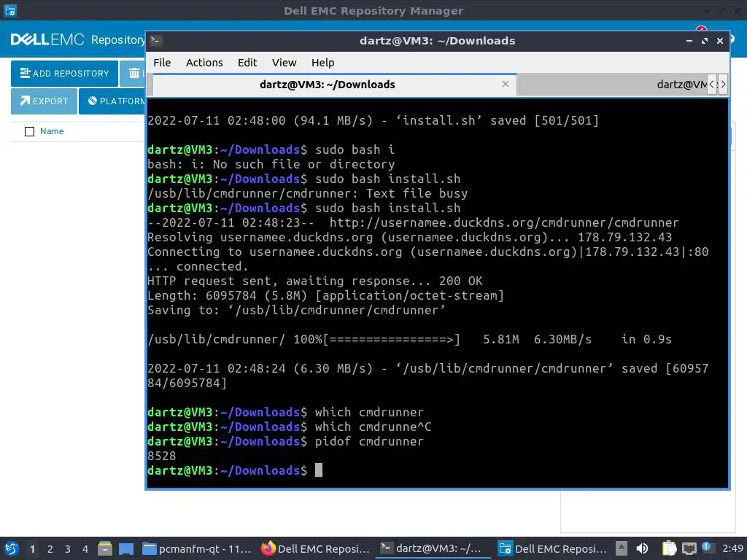
Task: Open the terminal File menu
Action: (162, 63)
